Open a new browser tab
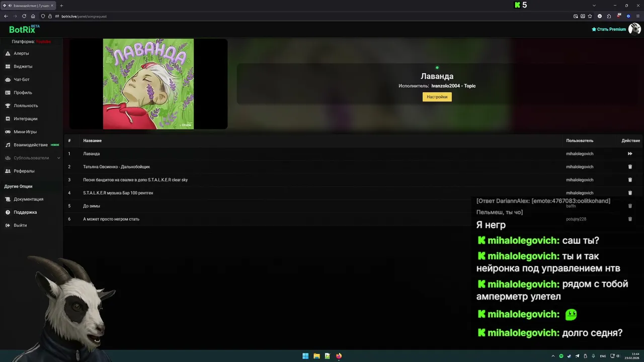This screenshot has width=644, height=362. [61, 6]
